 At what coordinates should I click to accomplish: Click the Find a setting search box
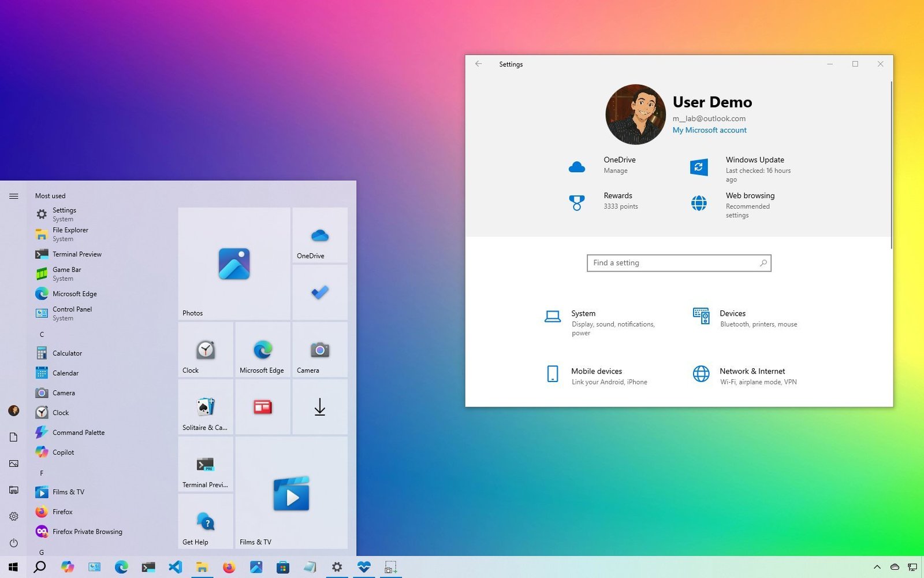[x=679, y=263]
